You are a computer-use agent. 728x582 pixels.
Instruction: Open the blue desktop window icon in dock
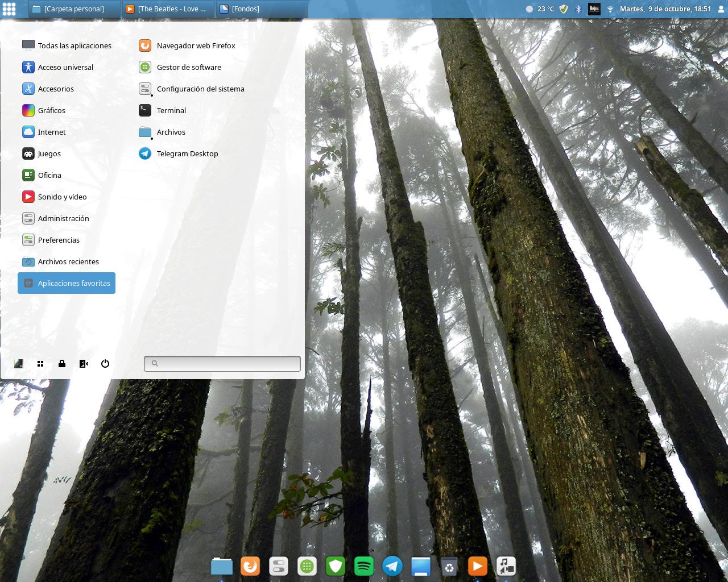tap(421, 566)
